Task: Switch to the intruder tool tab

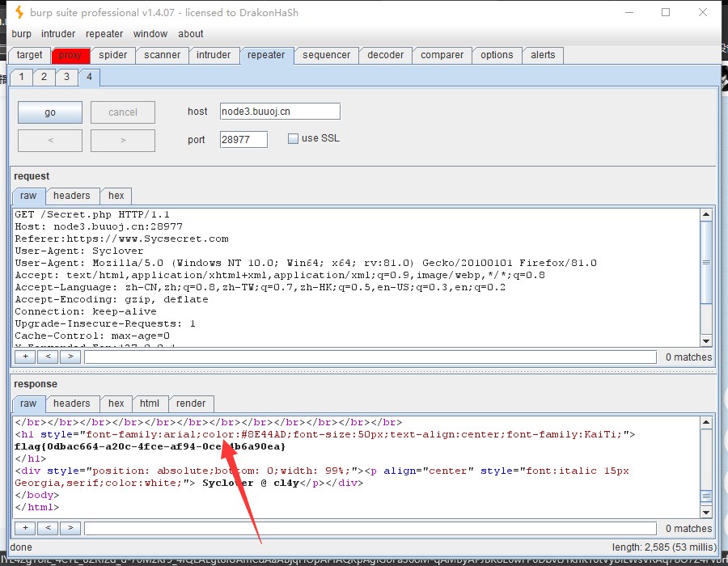Action: [x=213, y=55]
